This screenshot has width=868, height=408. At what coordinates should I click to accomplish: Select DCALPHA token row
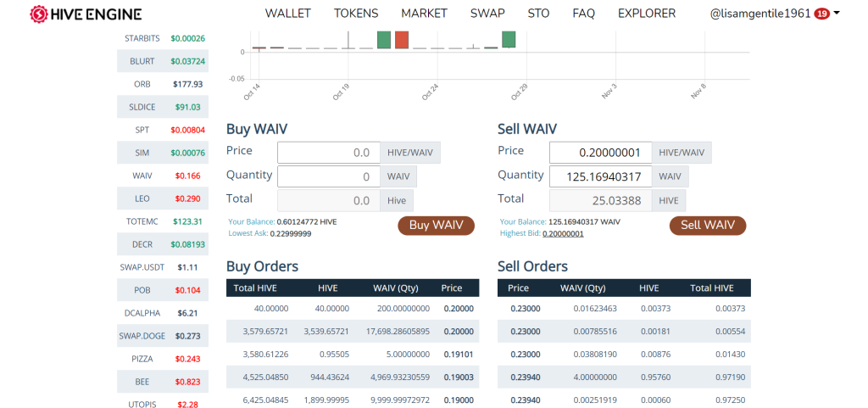coord(163,313)
